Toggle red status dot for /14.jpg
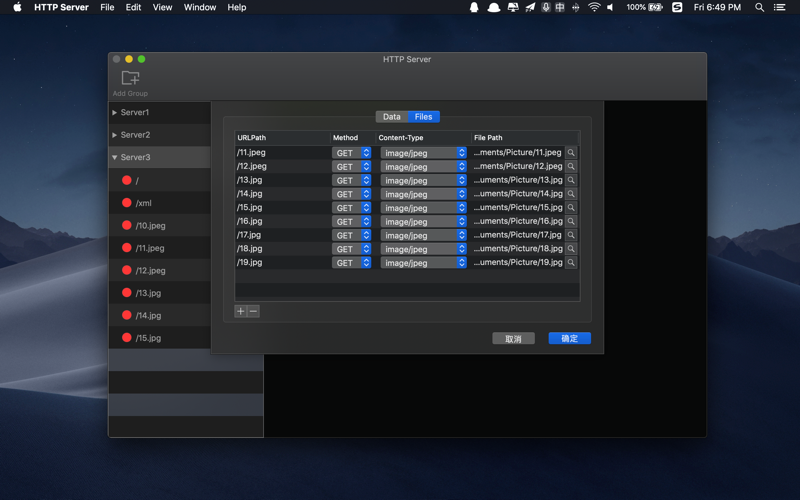 pos(127,315)
